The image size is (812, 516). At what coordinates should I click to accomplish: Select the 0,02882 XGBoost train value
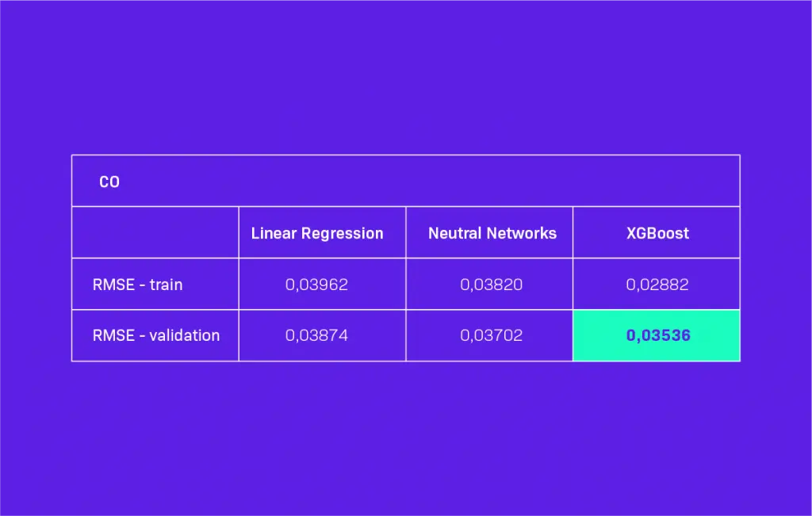pyautogui.click(x=657, y=285)
